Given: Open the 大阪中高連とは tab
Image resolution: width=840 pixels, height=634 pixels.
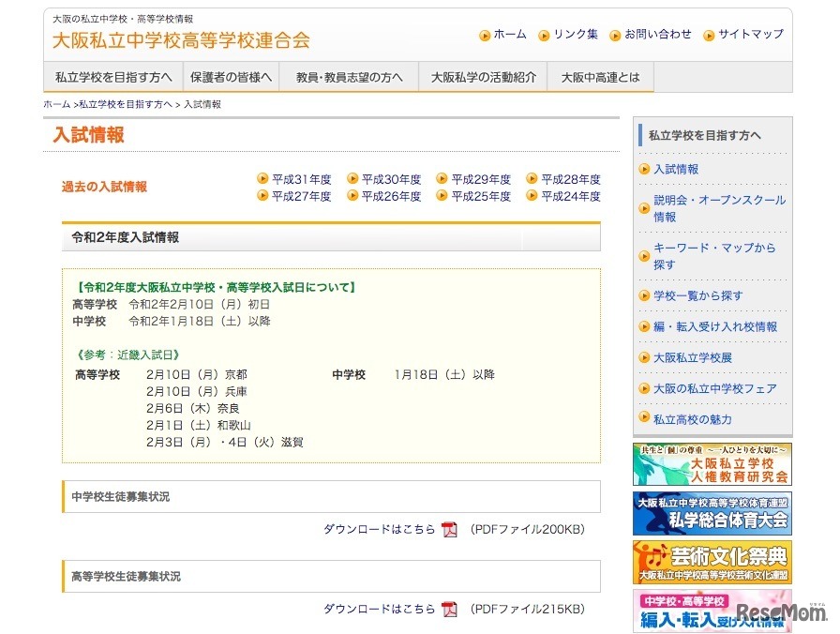Looking at the screenshot, I should pos(600,78).
